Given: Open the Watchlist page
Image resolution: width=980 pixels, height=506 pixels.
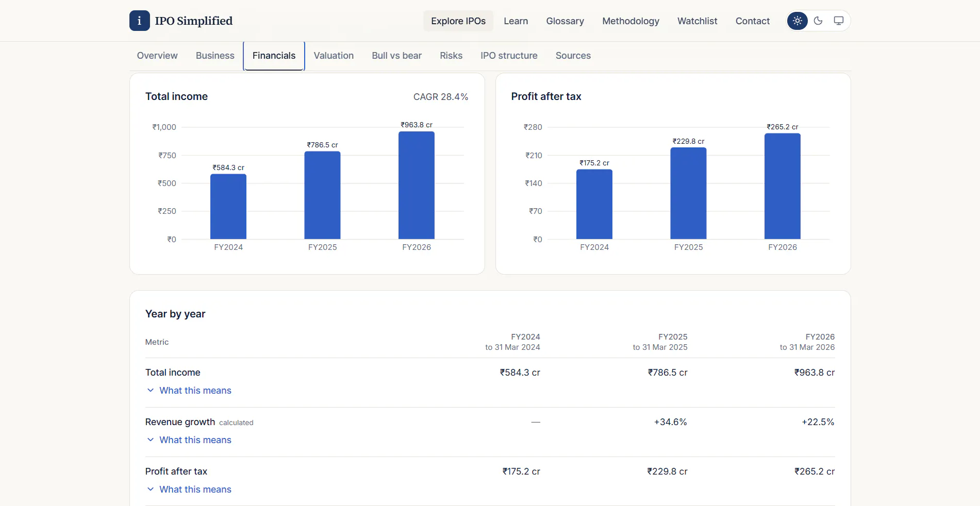Looking at the screenshot, I should coord(697,21).
